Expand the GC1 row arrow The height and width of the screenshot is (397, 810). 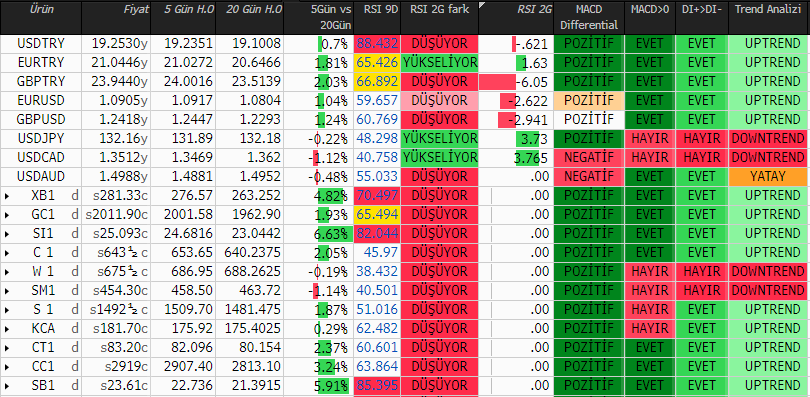coord(7,215)
